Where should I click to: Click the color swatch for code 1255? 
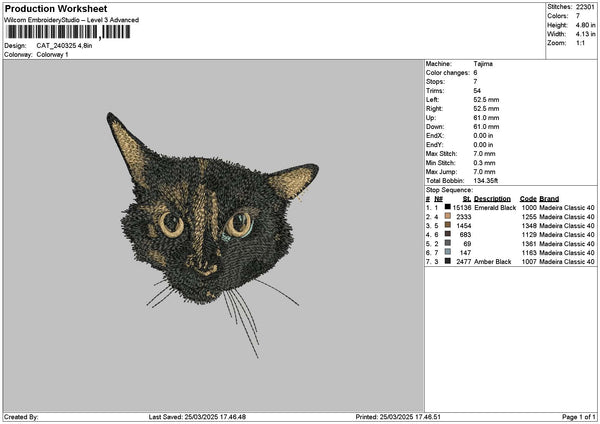[x=447, y=216]
